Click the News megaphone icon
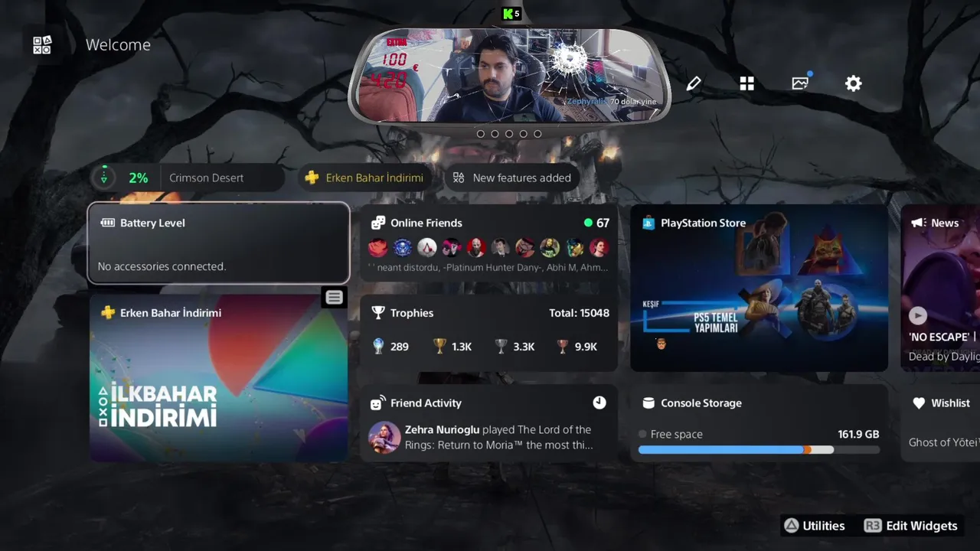 (918, 223)
